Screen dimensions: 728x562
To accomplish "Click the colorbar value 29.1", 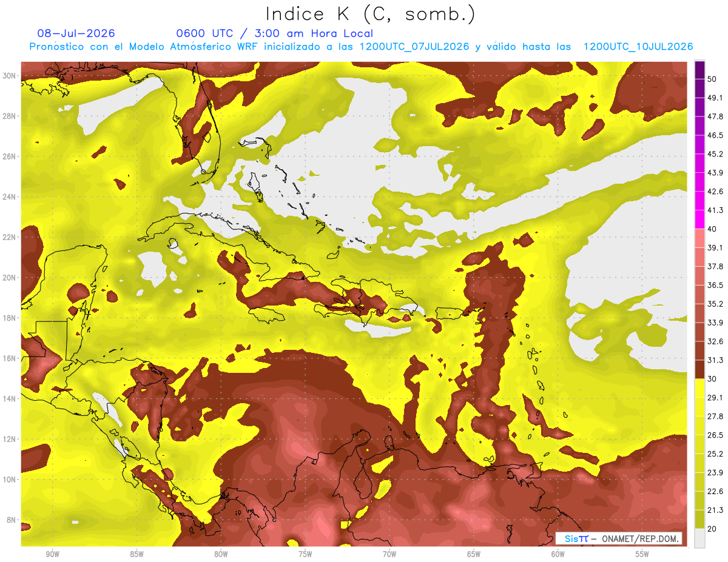I will tap(715, 397).
